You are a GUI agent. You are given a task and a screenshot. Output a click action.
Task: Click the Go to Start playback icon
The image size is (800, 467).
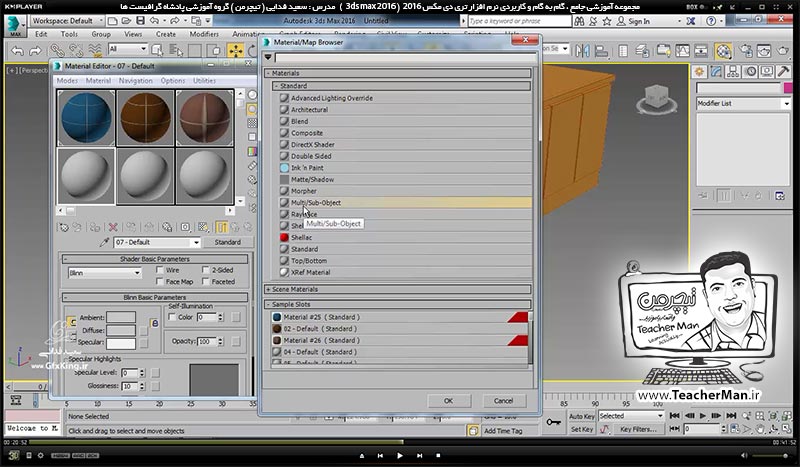[x=674, y=416]
